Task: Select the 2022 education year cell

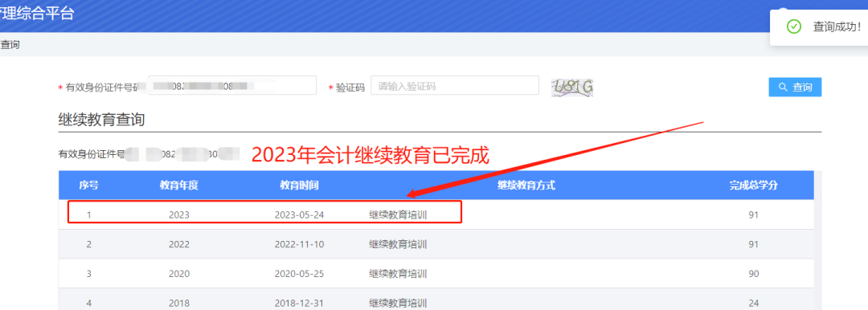Action: click(178, 244)
